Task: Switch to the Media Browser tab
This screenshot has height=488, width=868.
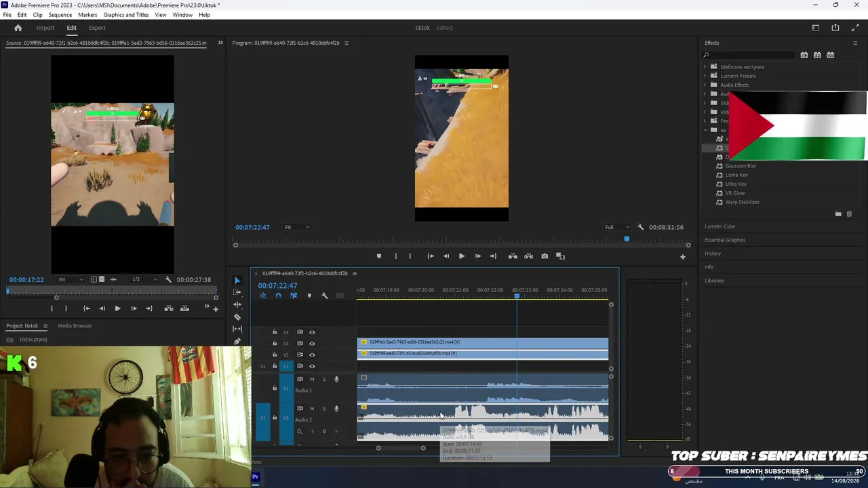Action: tap(75, 326)
